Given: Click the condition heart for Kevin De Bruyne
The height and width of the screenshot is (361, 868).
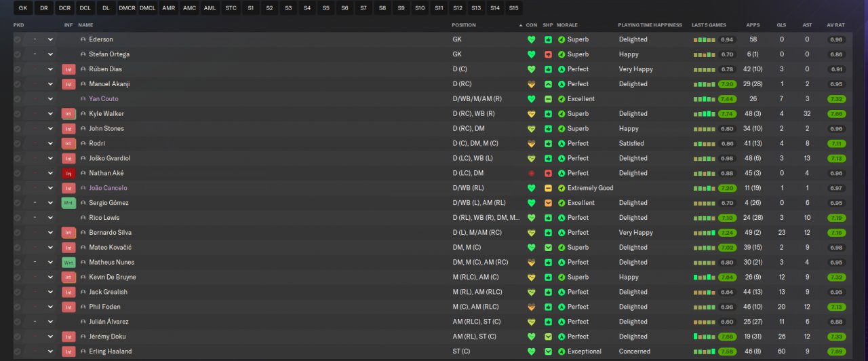Looking at the screenshot, I should click(531, 278).
